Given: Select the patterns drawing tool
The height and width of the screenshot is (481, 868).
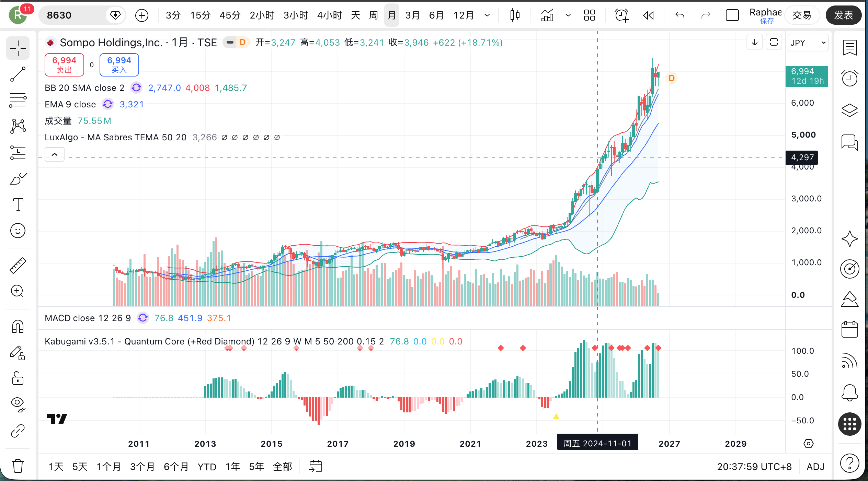Looking at the screenshot, I should click(x=18, y=126).
